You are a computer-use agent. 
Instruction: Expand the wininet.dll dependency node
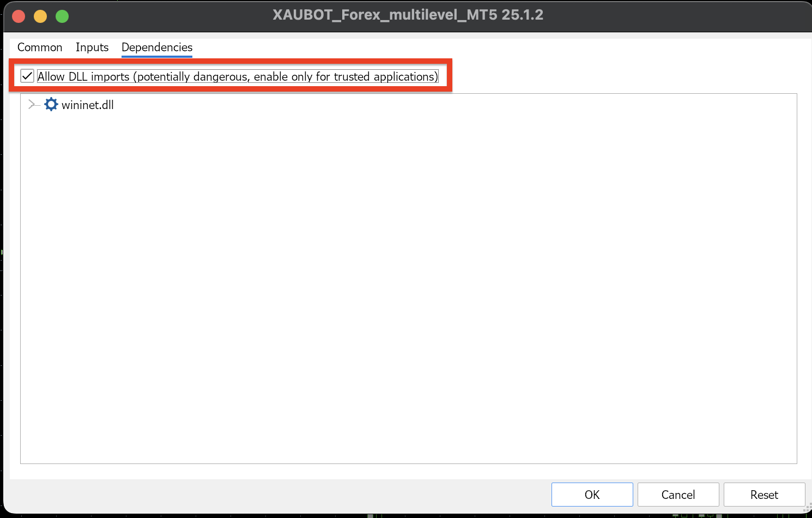click(31, 105)
